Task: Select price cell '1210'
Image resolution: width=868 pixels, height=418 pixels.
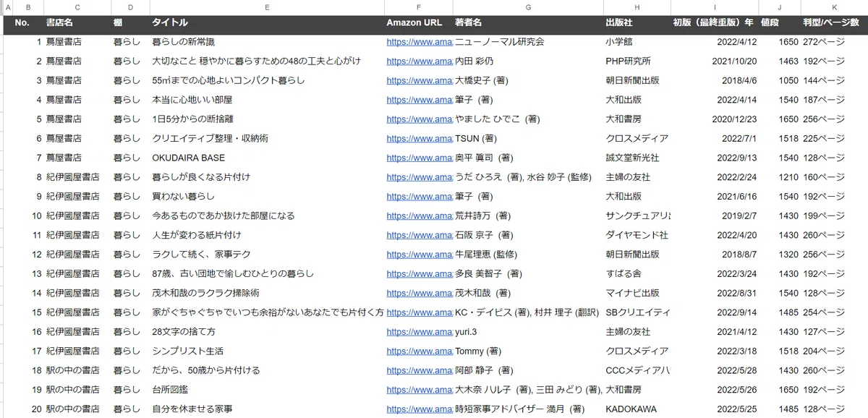Action: (779, 177)
